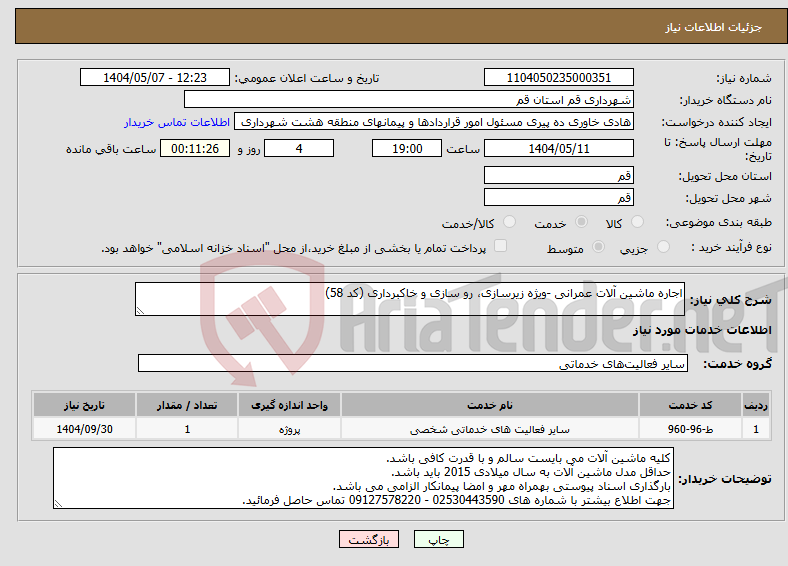The width and height of the screenshot is (788, 566).
Task: Select the خدمت radio button
Action: 581,222
